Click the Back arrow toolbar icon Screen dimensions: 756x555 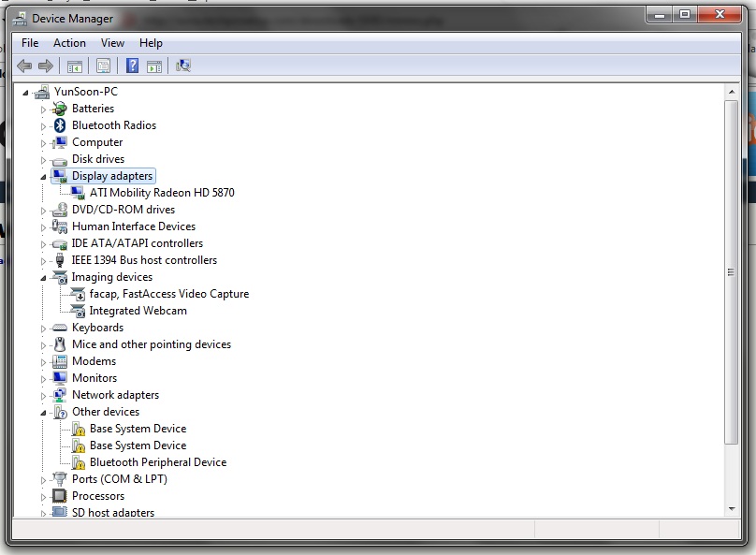click(x=24, y=66)
